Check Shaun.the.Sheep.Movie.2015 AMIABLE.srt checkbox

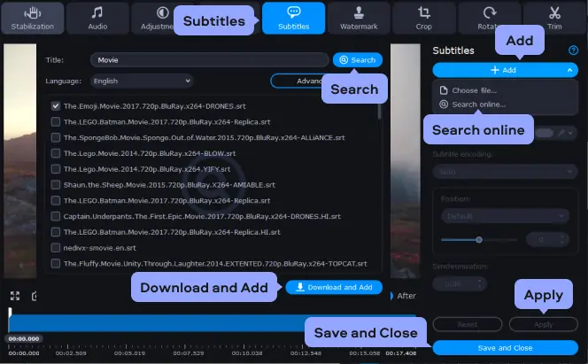click(56, 185)
